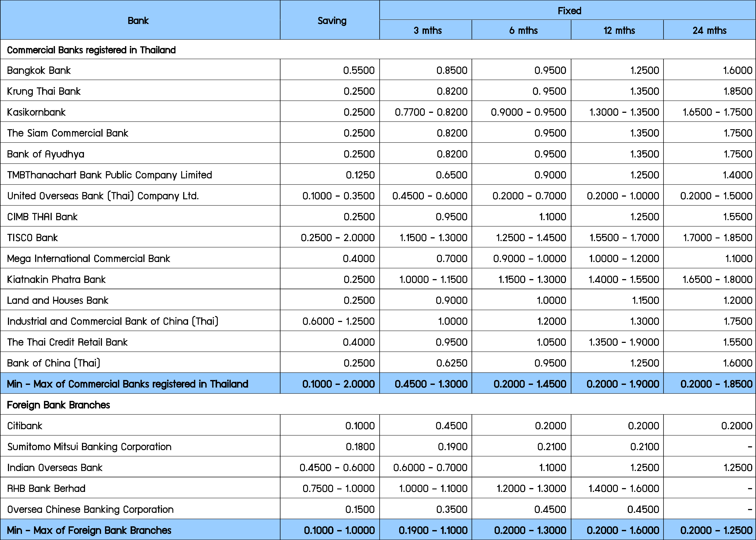The height and width of the screenshot is (540, 756).
Task: Select the 3 mths column header
Action: [428, 30]
